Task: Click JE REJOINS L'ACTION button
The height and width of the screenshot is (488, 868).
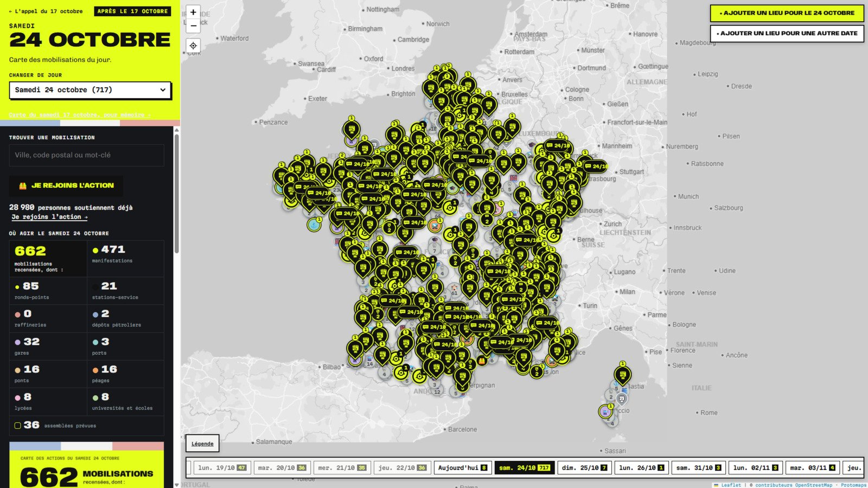Action: point(66,185)
